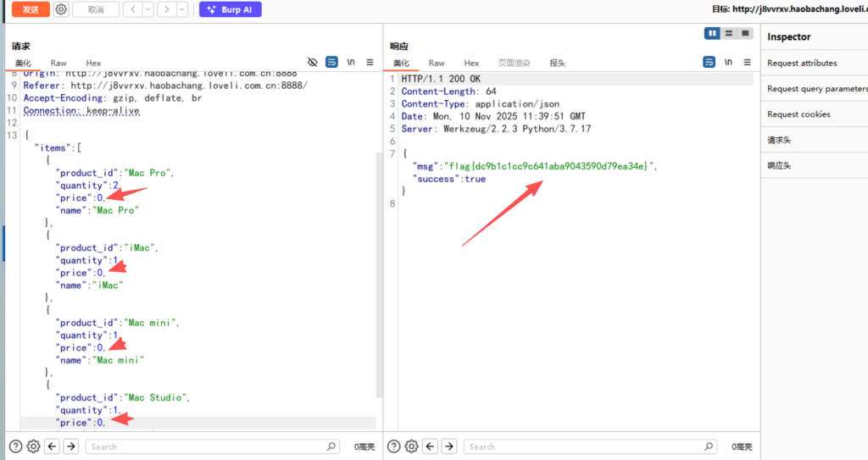The width and height of the screenshot is (868, 460).
Task: Toggle the \n non-printable characters in request
Action: pos(350,63)
